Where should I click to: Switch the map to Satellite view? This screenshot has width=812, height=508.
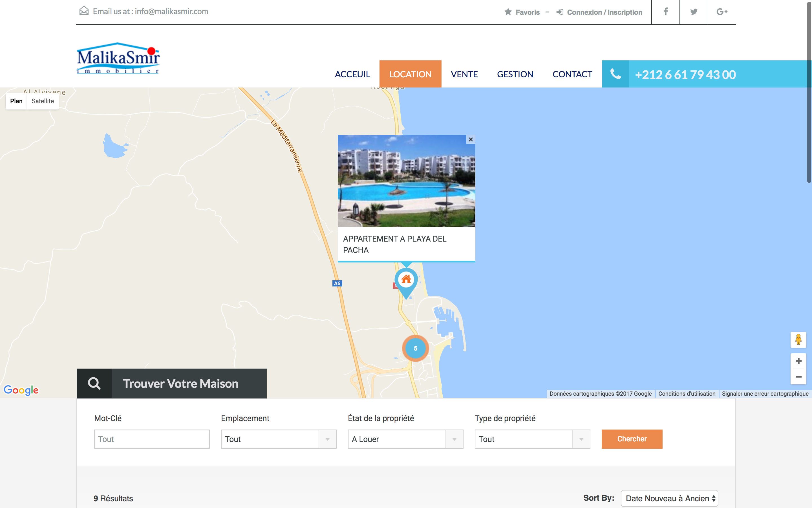pos(43,101)
